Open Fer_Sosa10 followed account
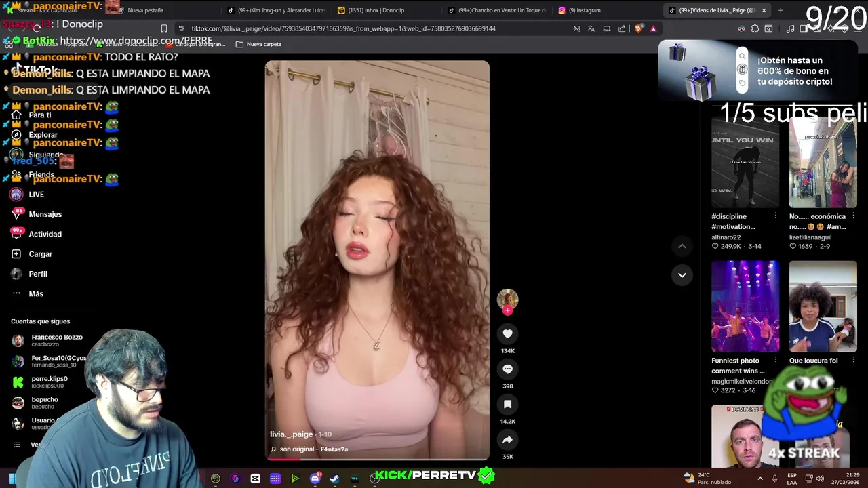Screen dimensions: 868x488 [x=49, y=361]
